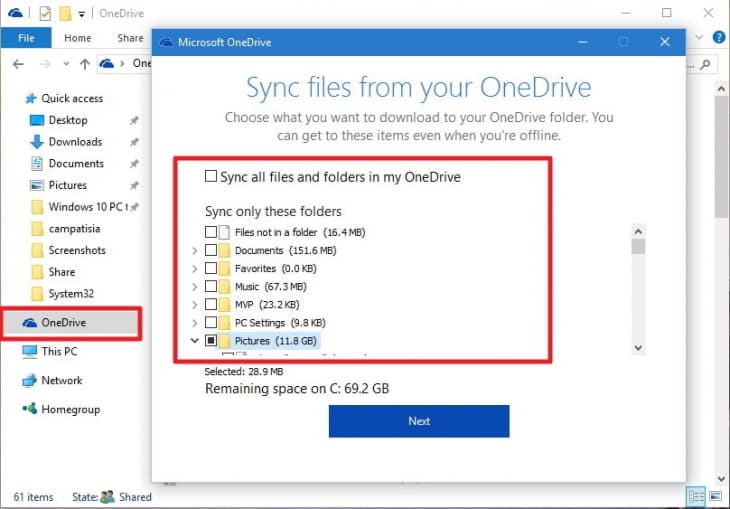Click the Network icon in navigation pane
Screen dimensions: 730x509
(x=28, y=381)
